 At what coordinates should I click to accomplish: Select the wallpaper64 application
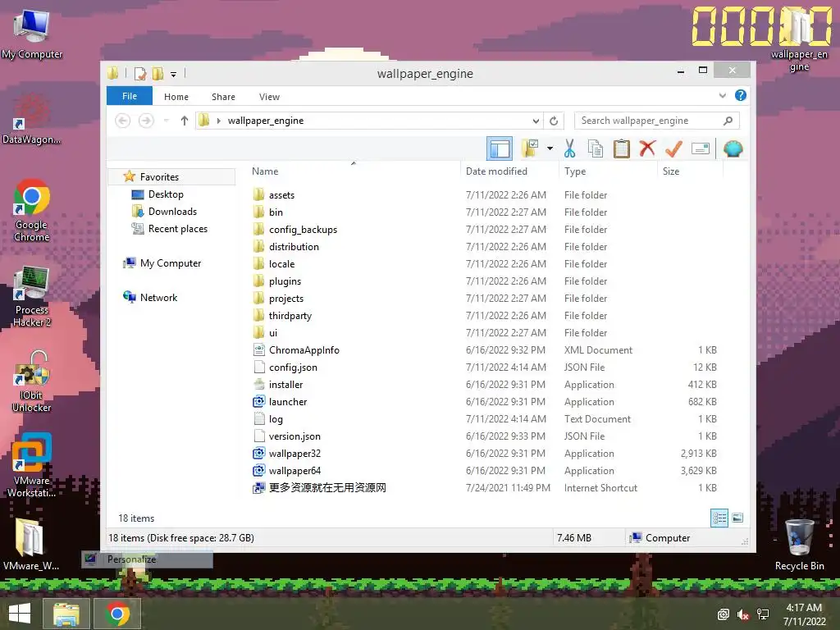pyautogui.click(x=294, y=470)
